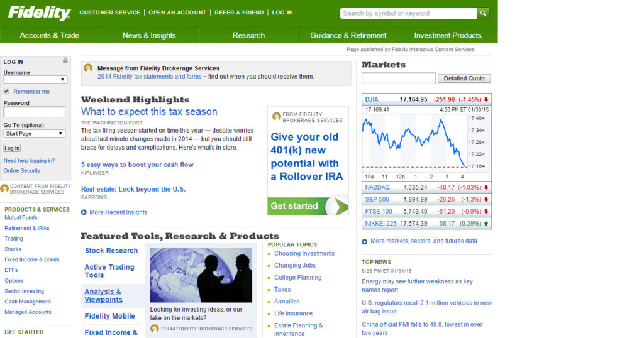Open the Options sidebar link
The height and width of the screenshot is (338, 644).
14,281
